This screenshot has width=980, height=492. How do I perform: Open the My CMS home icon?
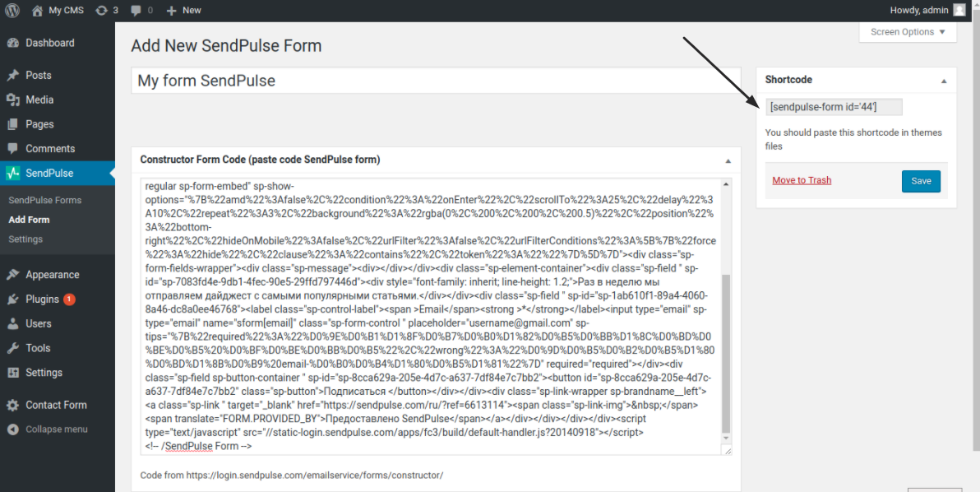(x=38, y=10)
